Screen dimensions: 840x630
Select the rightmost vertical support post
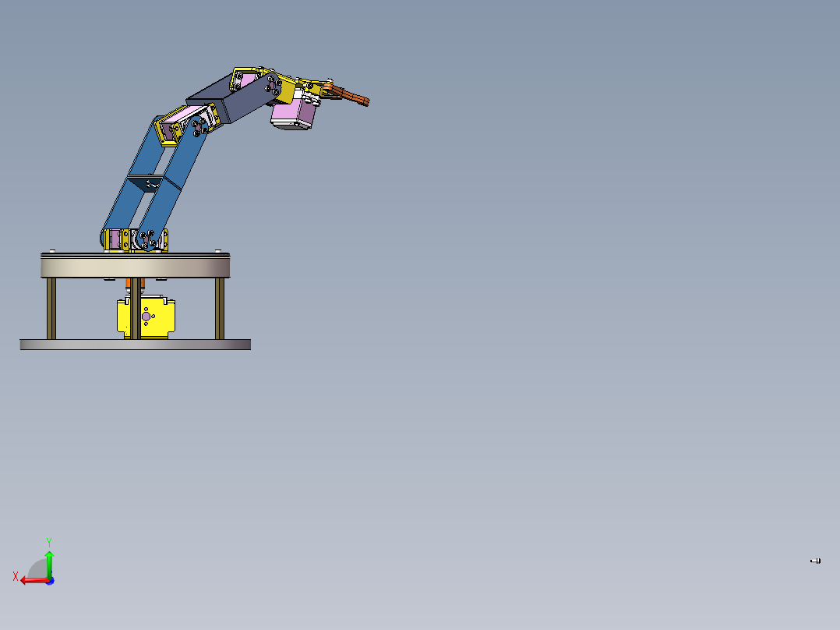point(220,308)
